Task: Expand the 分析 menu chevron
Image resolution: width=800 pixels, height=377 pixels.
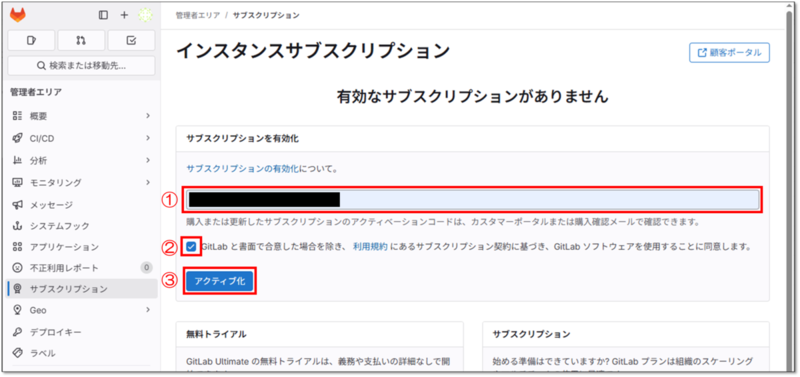Action: 147,160
